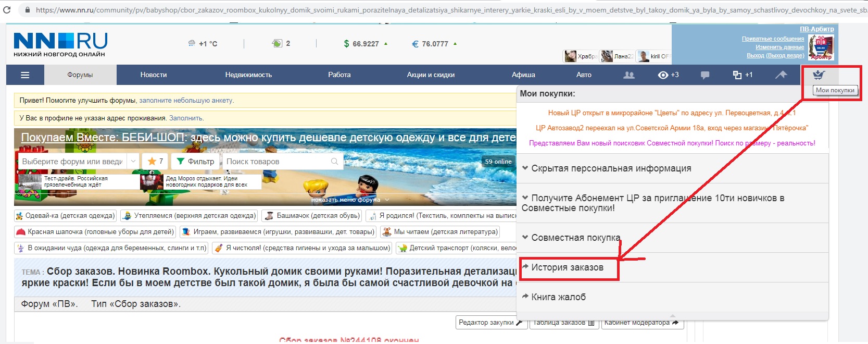Screen dimensions: 868x344
Task: Open the Красная шапочка головные уборы forum
Action: [95, 232]
